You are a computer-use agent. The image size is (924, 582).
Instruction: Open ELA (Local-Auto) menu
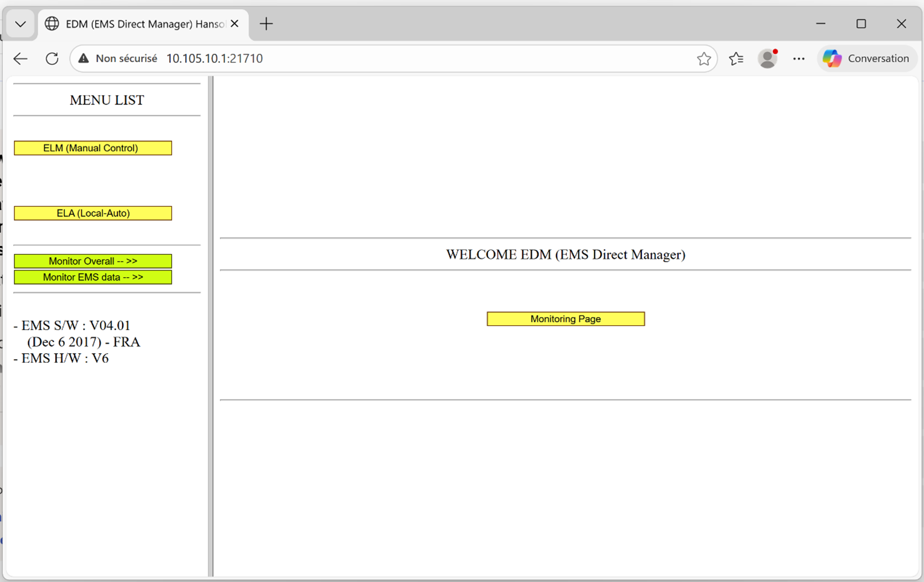click(x=93, y=213)
